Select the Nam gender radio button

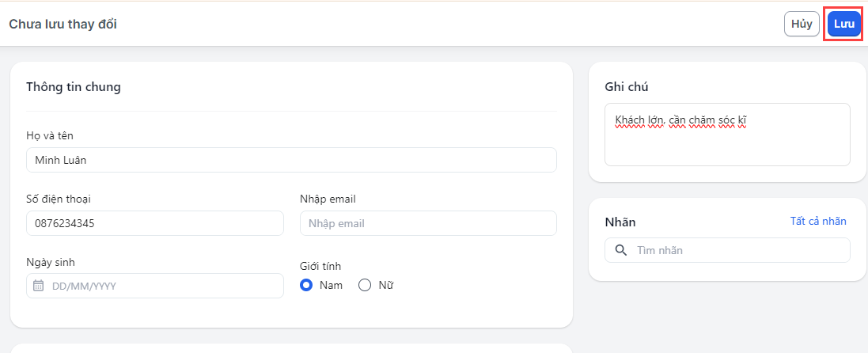(307, 285)
